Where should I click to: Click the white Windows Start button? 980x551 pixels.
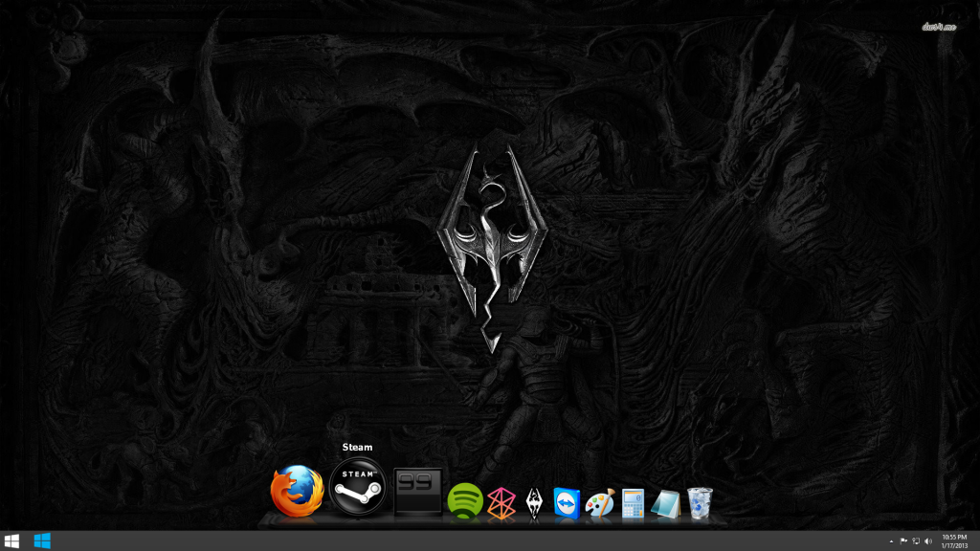click(x=12, y=541)
